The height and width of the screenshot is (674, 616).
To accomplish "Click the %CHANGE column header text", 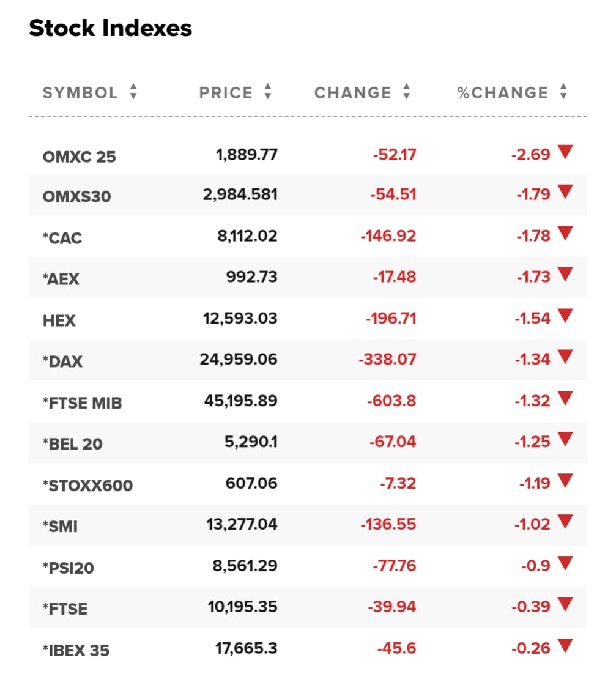I will click(x=502, y=92).
